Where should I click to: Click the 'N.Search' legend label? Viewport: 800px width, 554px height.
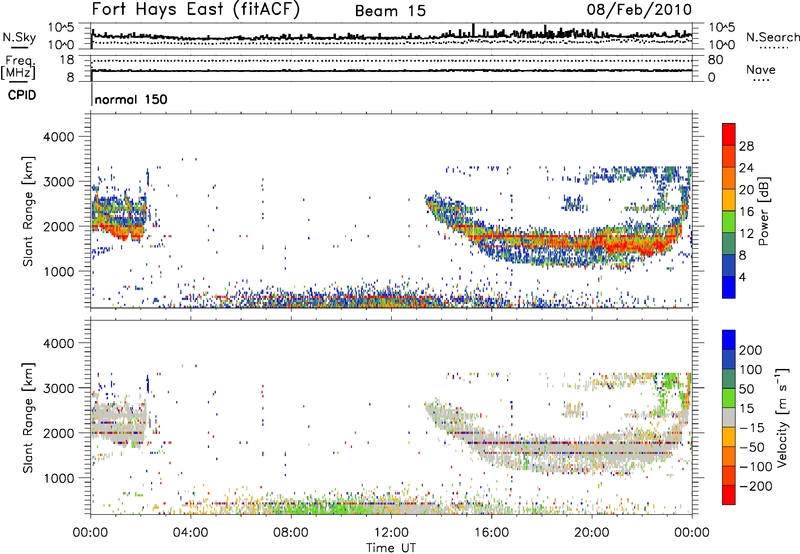tap(772, 37)
